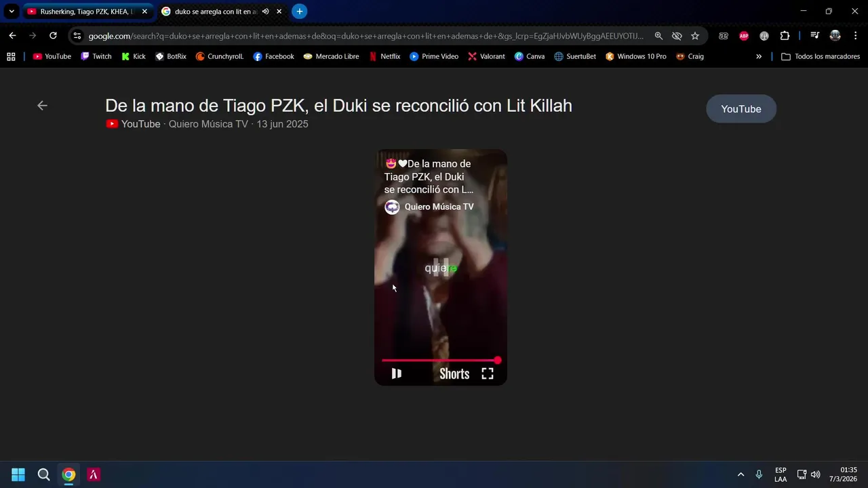868x488 pixels.
Task: Open the BotRix bookmark
Action: 171,56
